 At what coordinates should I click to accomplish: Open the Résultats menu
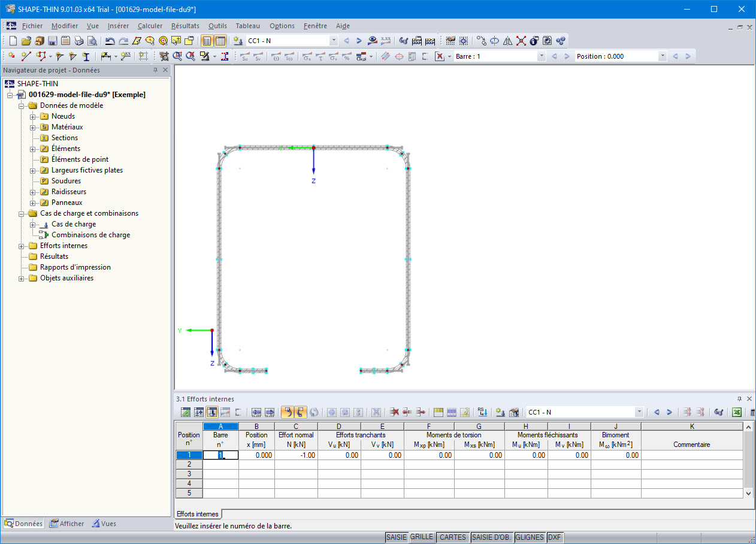(185, 26)
